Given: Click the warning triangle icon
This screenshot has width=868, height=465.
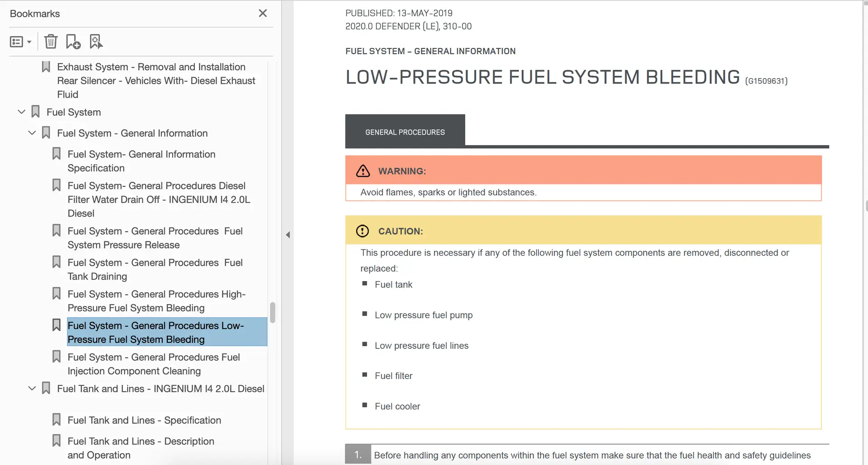Looking at the screenshot, I should click(363, 171).
